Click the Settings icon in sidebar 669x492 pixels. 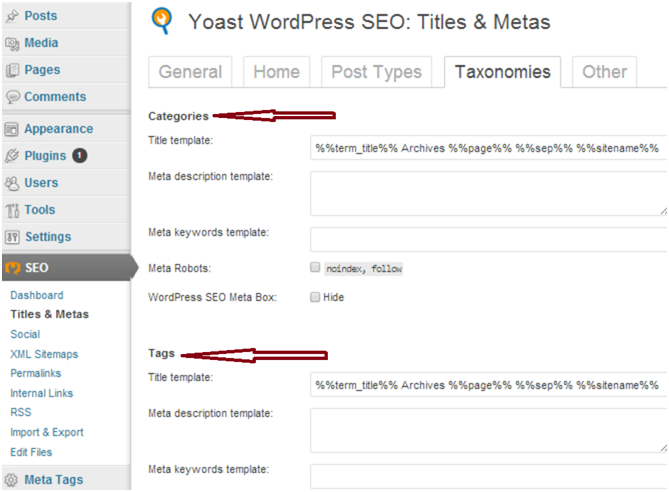click(12, 237)
